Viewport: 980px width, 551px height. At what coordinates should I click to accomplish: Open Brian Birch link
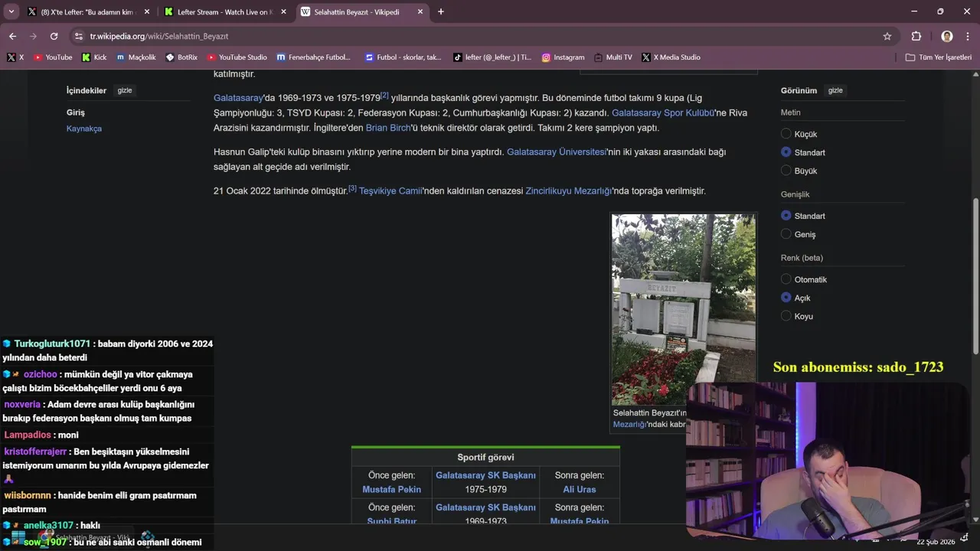click(388, 128)
